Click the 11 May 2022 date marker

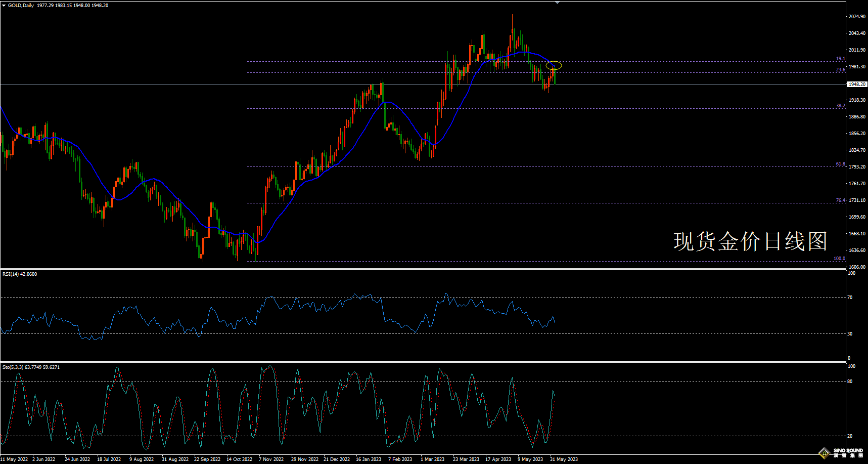(14, 459)
